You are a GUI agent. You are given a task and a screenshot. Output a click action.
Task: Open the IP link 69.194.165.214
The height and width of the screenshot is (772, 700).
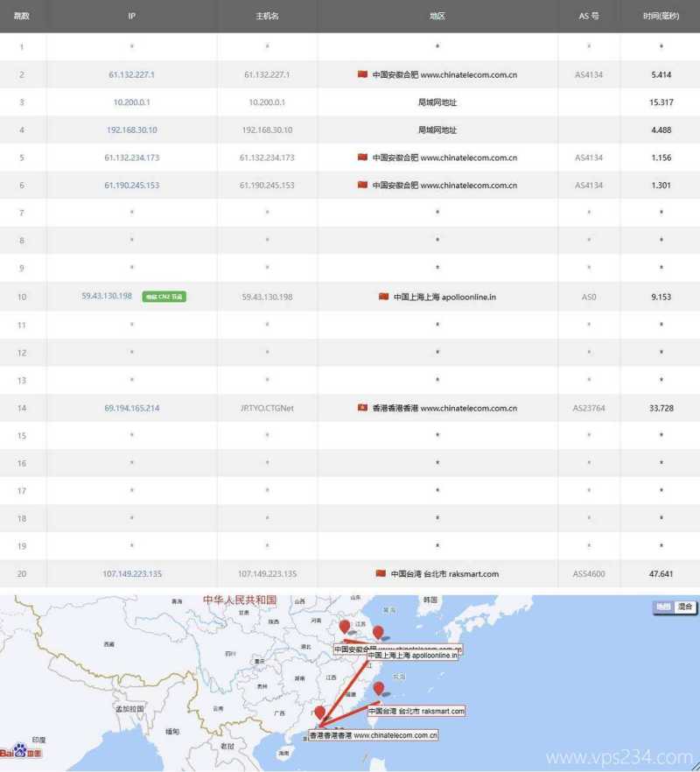pos(131,408)
